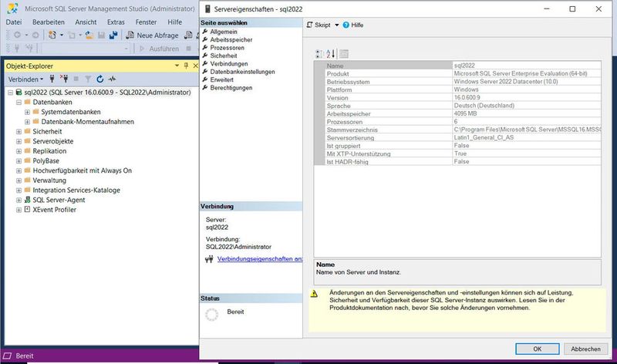This screenshot has width=617, height=364.
Task: Select the SQL Server-Agent tree item
Action: pos(59,200)
